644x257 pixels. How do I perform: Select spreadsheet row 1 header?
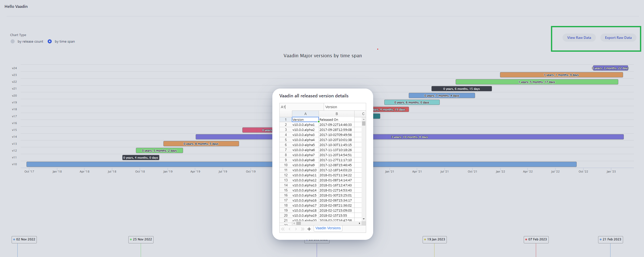coord(286,120)
